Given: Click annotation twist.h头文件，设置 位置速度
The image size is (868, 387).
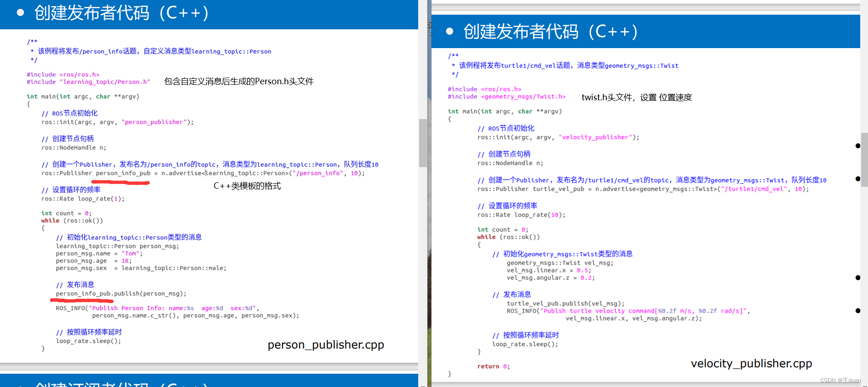Looking at the screenshot, I should pyautogui.click(x=636, y=98).
